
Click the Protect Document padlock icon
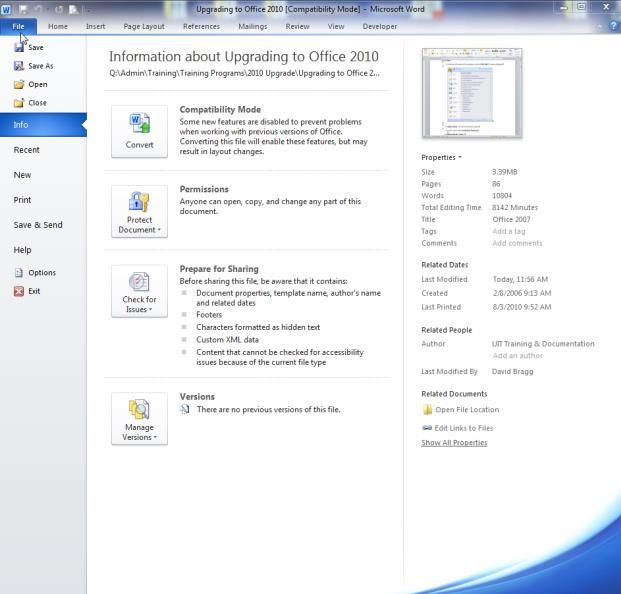(139, 201)
